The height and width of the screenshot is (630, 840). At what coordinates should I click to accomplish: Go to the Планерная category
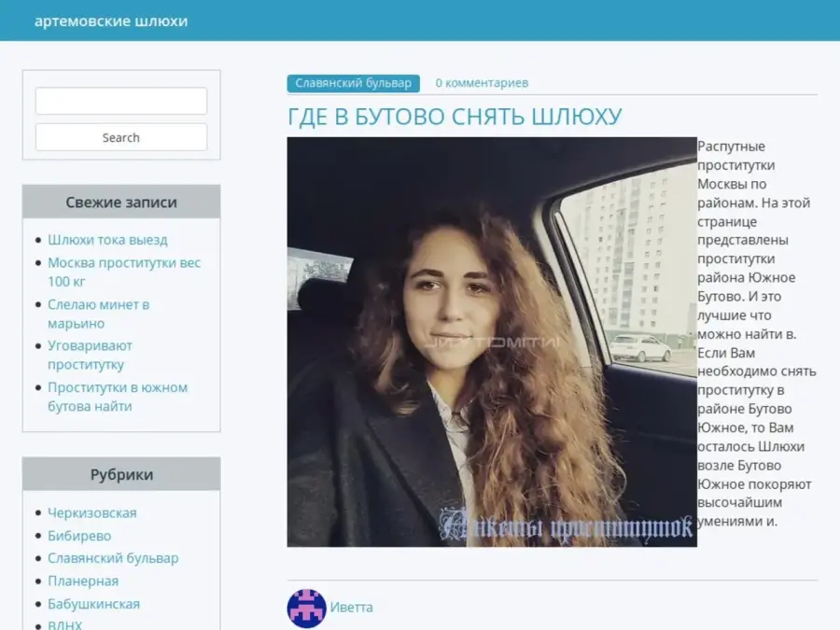(83, 581)
